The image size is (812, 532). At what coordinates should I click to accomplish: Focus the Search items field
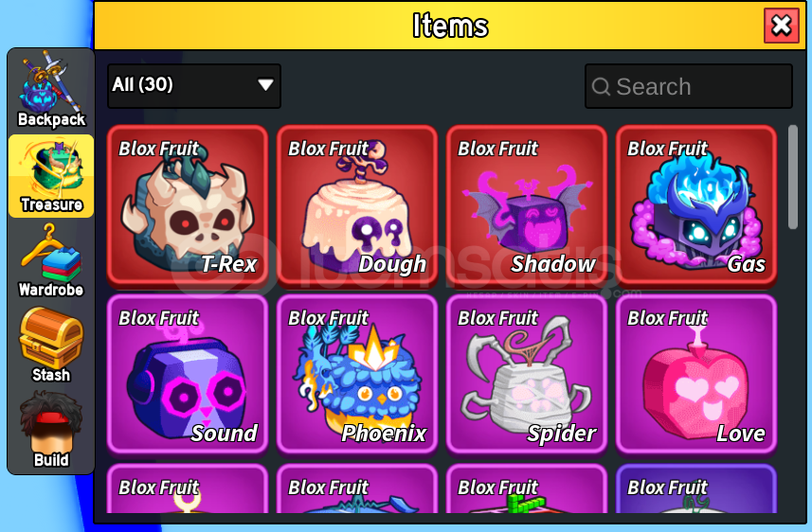[688, 86]
